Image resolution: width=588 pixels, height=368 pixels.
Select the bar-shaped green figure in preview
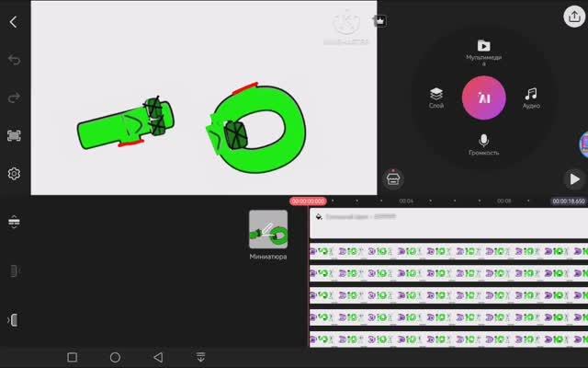[x=126, y=122]
